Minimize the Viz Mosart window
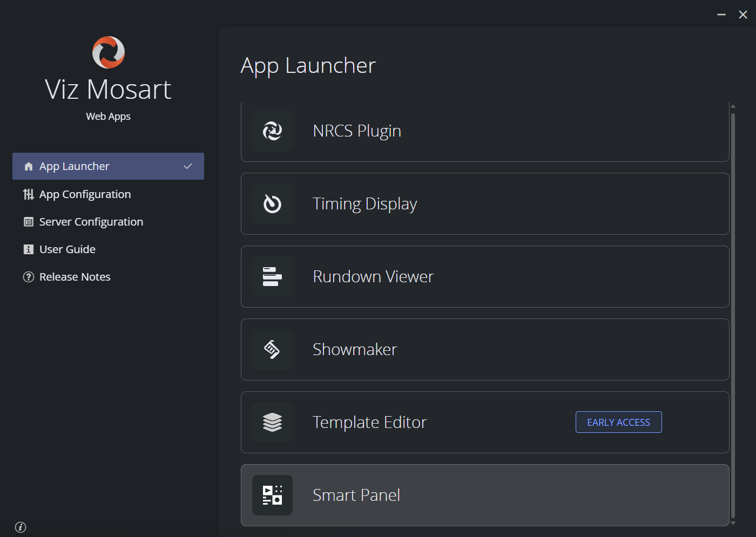 click(x=721, y=15)
